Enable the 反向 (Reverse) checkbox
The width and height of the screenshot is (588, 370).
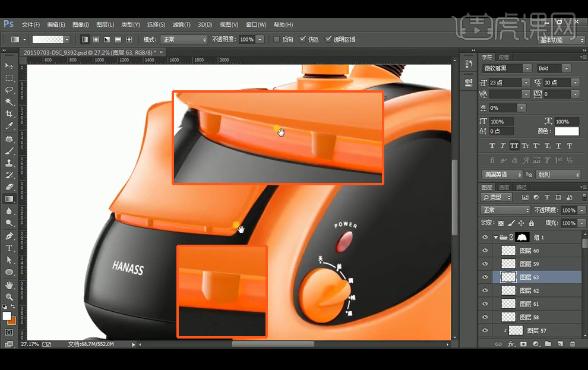pos(277,40)
